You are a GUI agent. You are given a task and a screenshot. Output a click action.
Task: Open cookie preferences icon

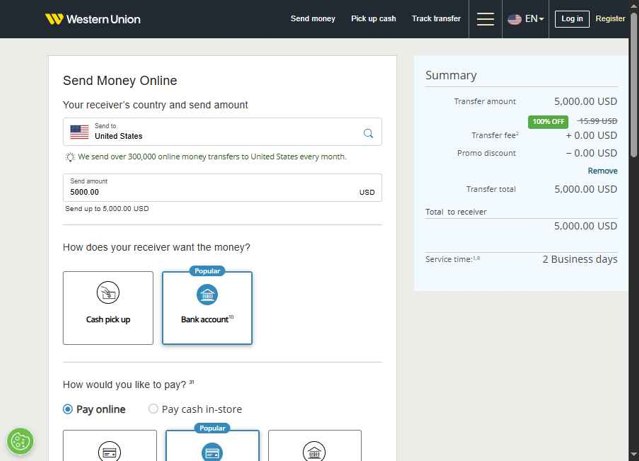click(20, 441)
